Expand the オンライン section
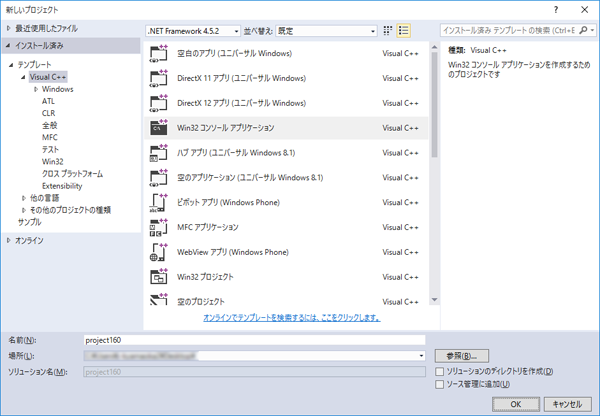Image resolution: width=600 pixels, height=416 pixels. tap(10, 240)
